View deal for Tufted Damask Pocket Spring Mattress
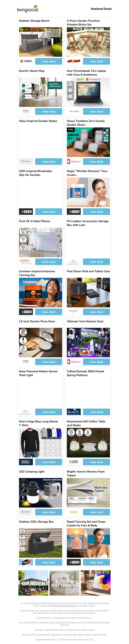The image size is (129, 644). point(96,412)
